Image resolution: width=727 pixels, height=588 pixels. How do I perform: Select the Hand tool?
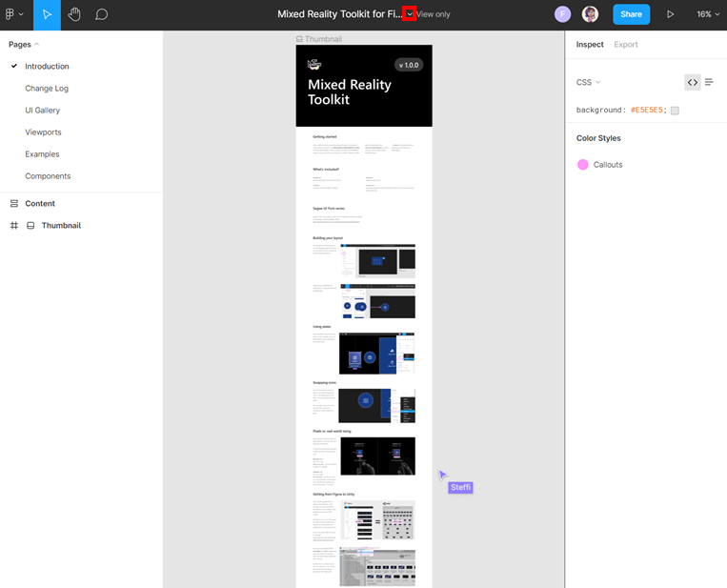(74, 14)
